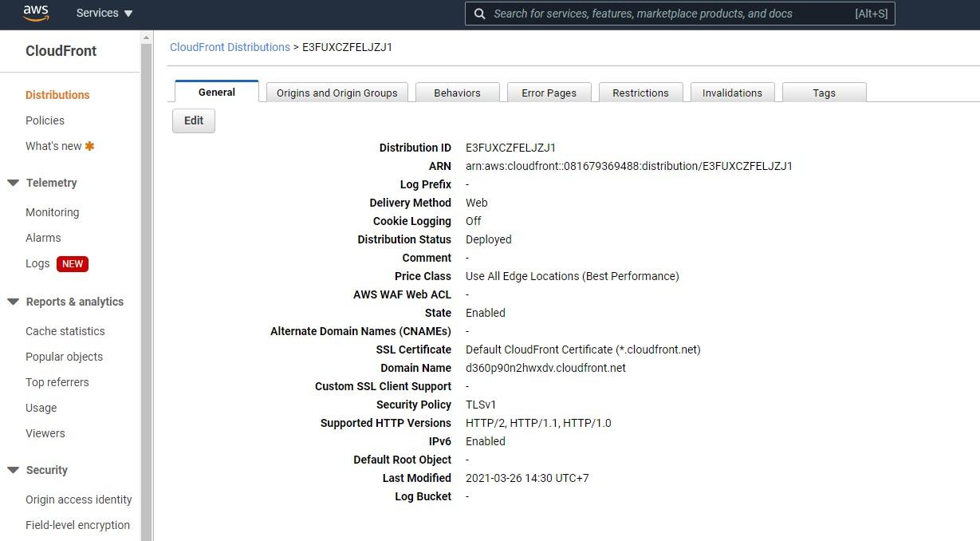Click the Price Class value text
The image size is (980, 541).
[x=573, y=276]
